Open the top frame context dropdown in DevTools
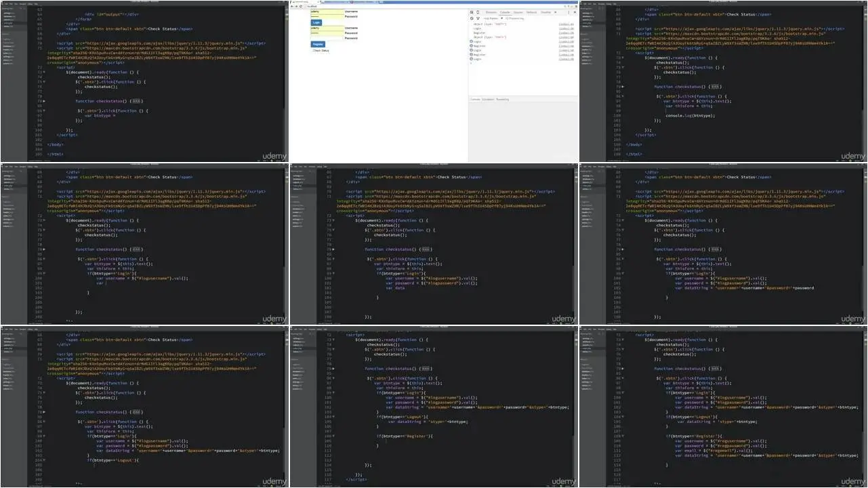This screenshot has height=488, width=868. coord(493,18)
